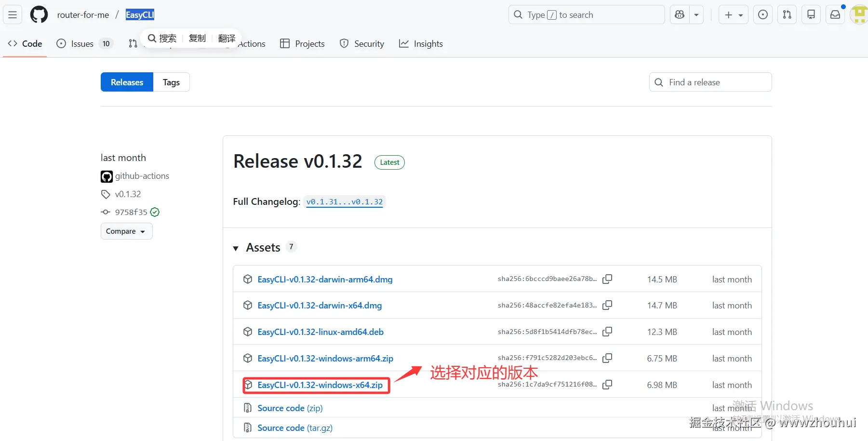Open commit 9758f35
The width and height of the screenshot is (868, 441).
tap(131, 212)
